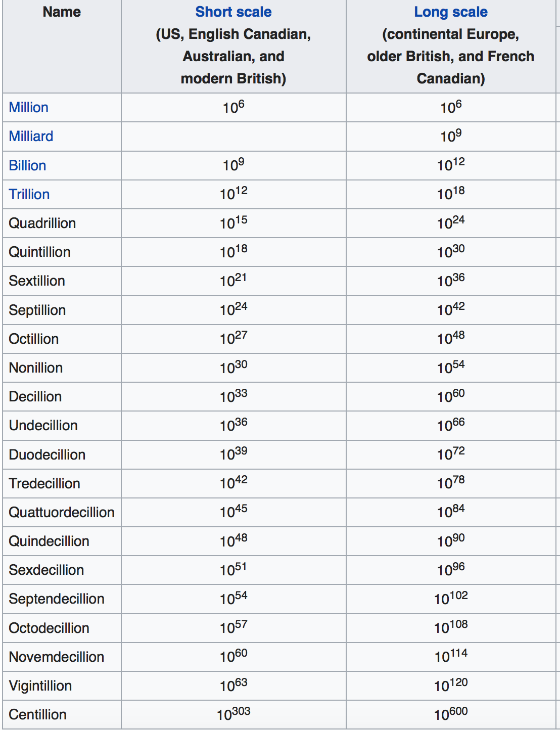Follow the Milliard link
This screenshot has height=730, width=560.
pos(31,136)
